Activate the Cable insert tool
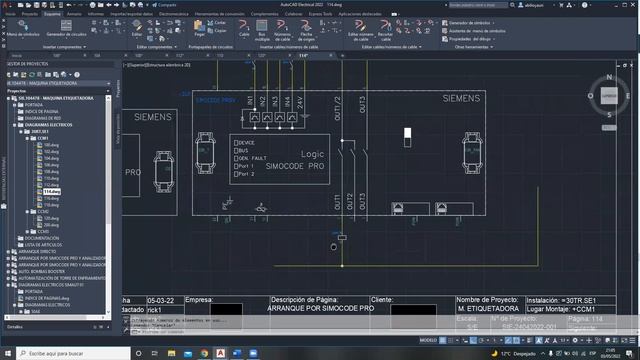 point(244,29)
